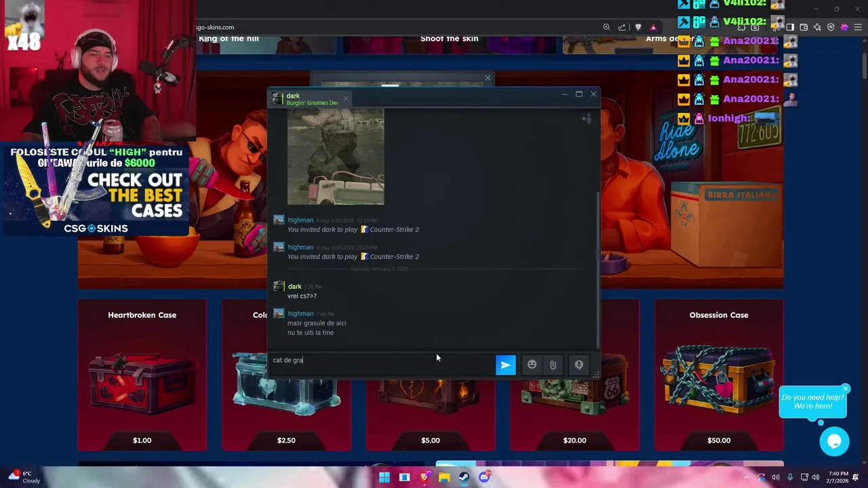Screen dimensions: 868x488
Task: Switch to Steam from the taskbar
Action: coord(464,477)
